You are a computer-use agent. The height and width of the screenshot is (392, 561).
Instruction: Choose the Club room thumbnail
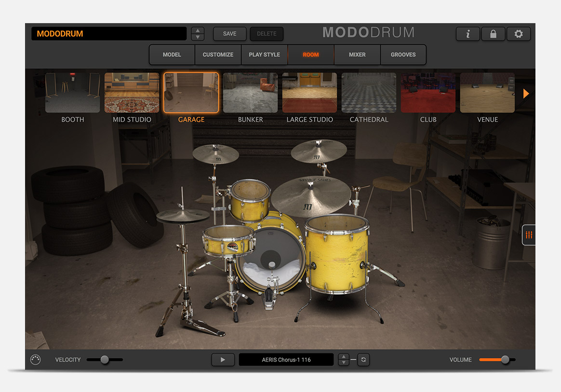click(x=428, y=92)
